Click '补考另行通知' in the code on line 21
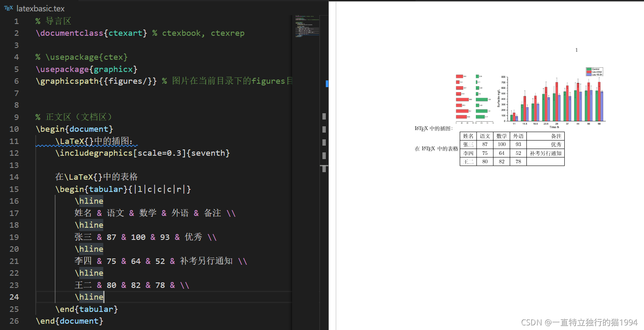This screenshot has height=330, width=644. 206,261
